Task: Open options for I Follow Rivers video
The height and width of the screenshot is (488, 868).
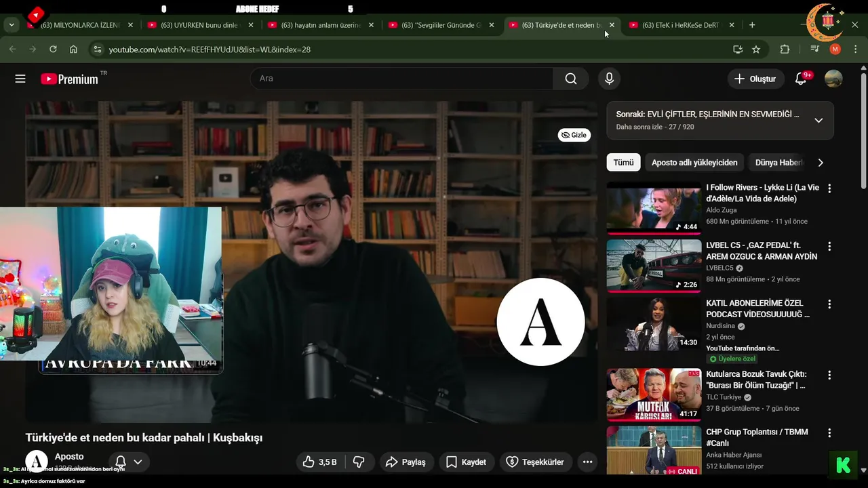Action: pyautogui.click(x=829, y=188)
